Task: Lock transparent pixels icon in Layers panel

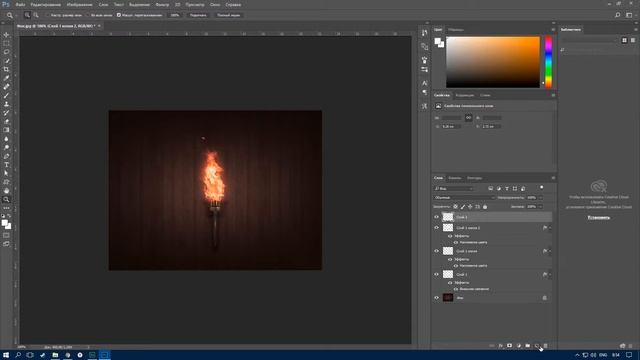Action: [456, 207]
